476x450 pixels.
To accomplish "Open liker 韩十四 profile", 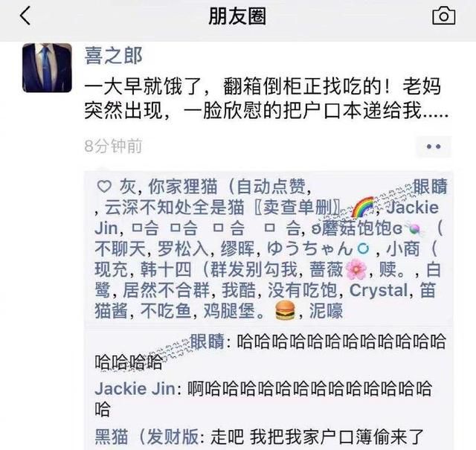I will point(222,270).
